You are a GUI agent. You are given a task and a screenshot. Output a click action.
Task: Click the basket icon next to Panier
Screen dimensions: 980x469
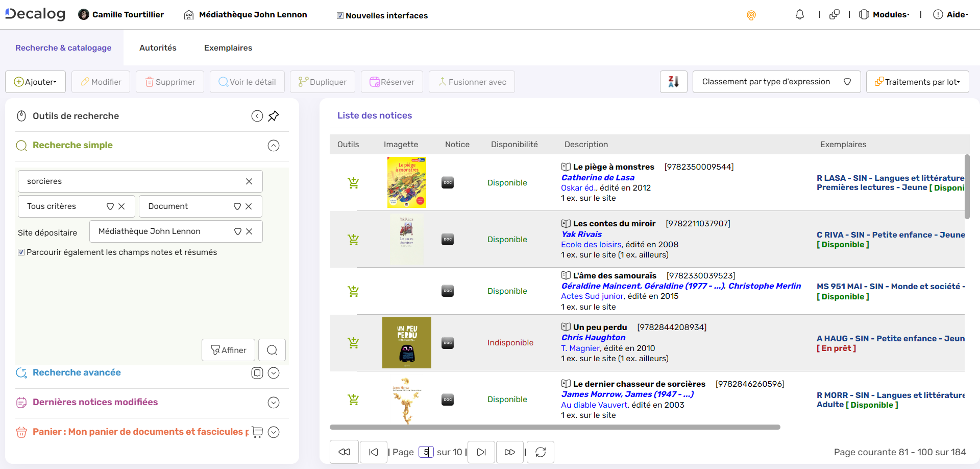tap(257, 432)
